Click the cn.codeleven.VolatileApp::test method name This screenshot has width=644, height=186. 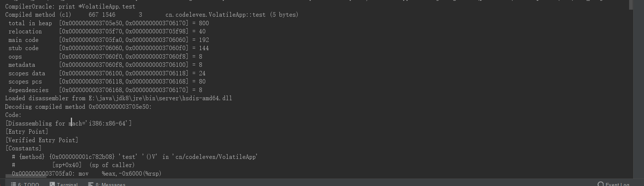tap(215, 15)
